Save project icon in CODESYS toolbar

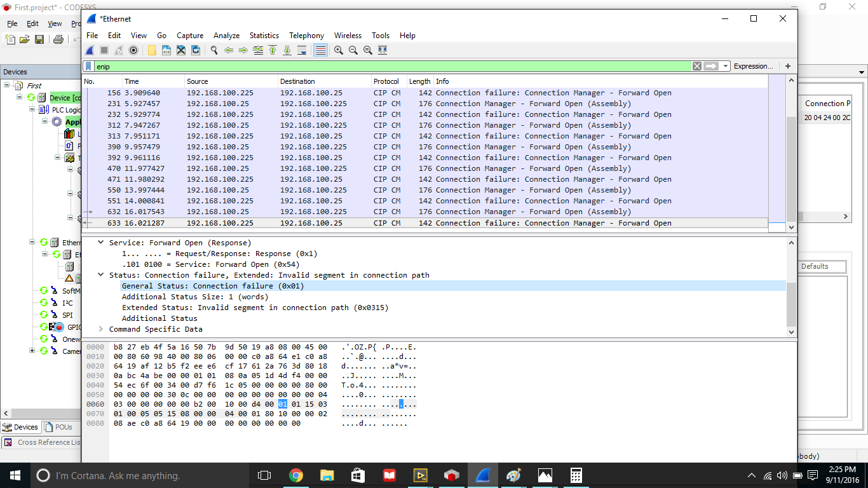39,39
